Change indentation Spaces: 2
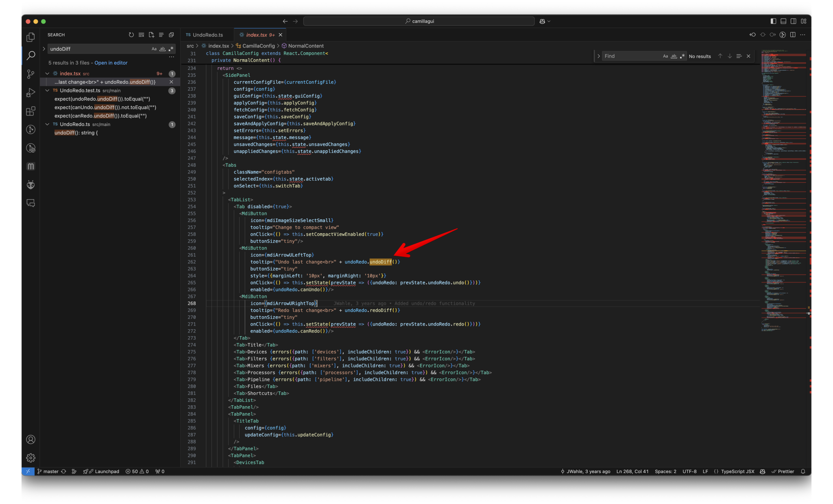 click(665, 471)
